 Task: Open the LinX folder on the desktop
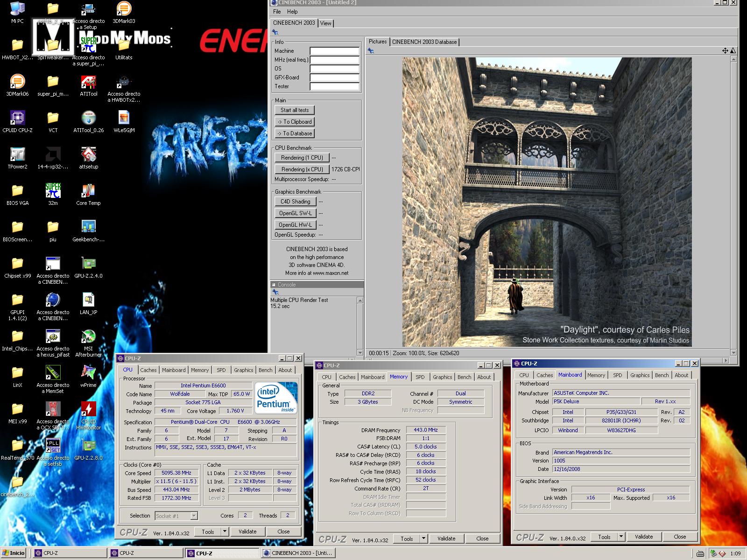(x=17, y=377)
